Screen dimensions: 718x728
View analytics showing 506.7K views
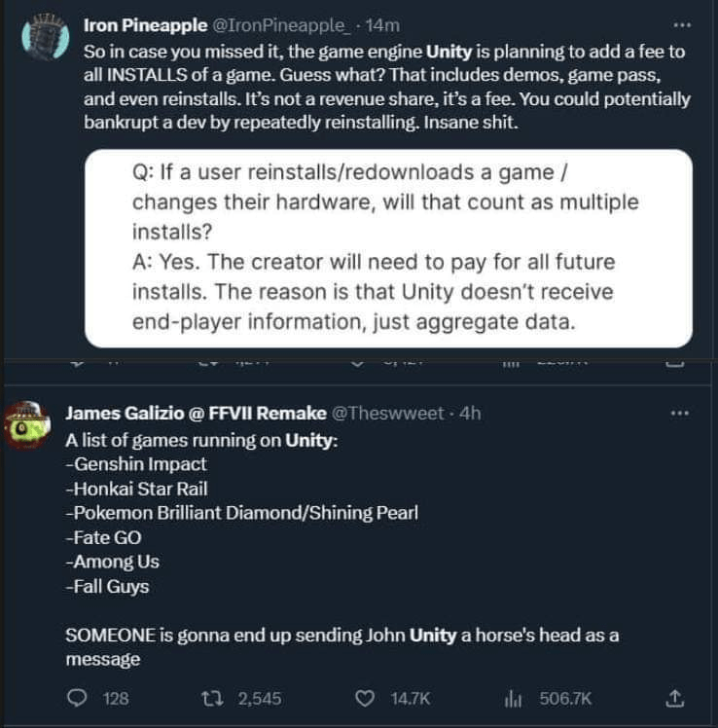(x=512, y=697)
